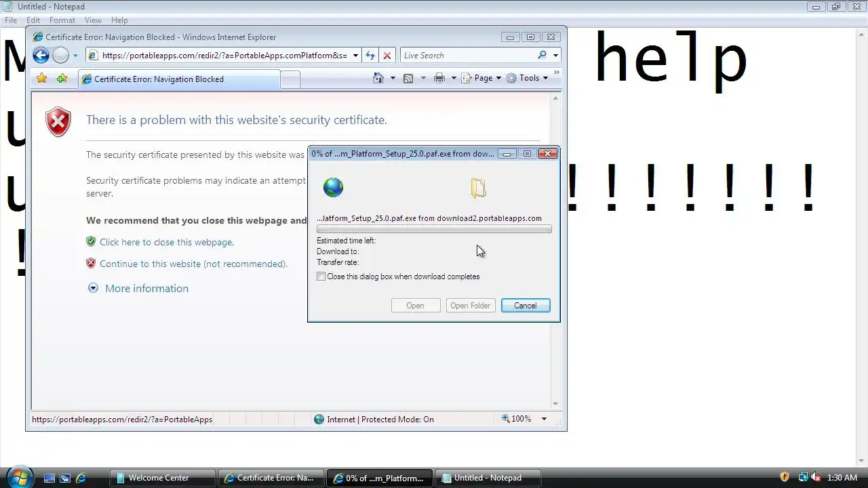Viewport: 868px width, 488px height.
Task: Open the zoom level dropdown at 100%
Action: [x=543, y=419]
